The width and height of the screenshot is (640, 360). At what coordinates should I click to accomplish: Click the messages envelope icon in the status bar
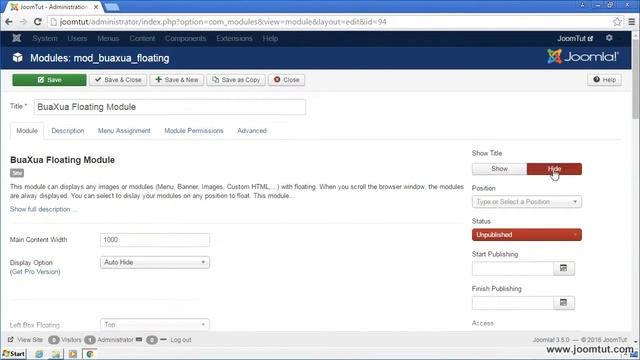[139, 340]
